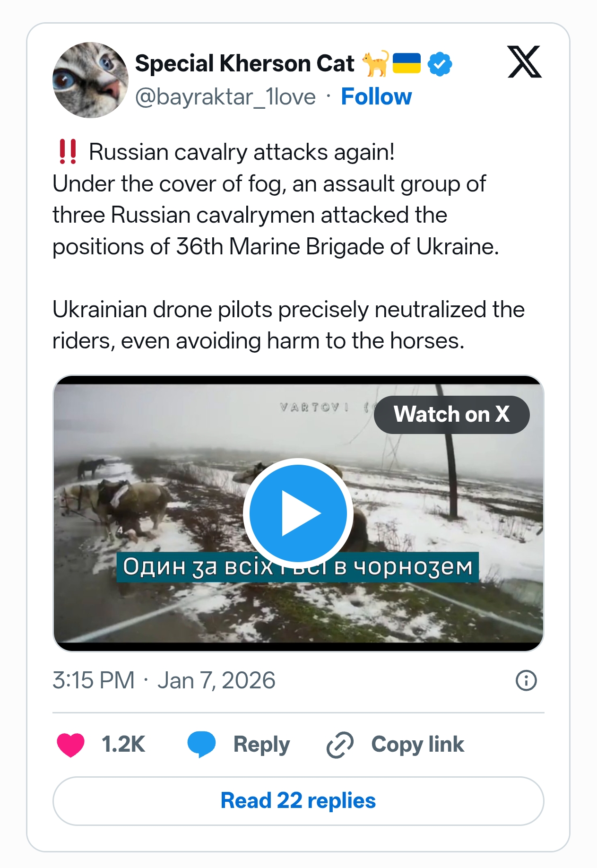Click the copy link chain icon
This screenshot has width=597, height=868.
340,745
